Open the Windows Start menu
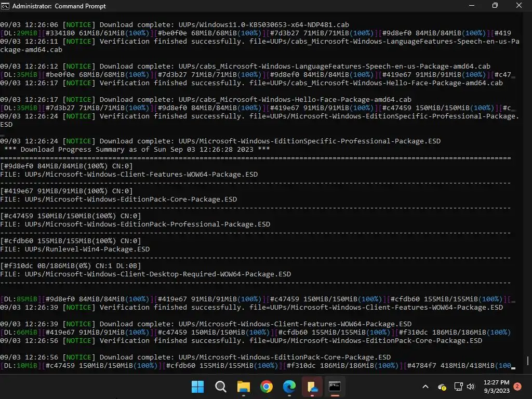Viewport: 532px width, 399px height. (x=197, y=387)
